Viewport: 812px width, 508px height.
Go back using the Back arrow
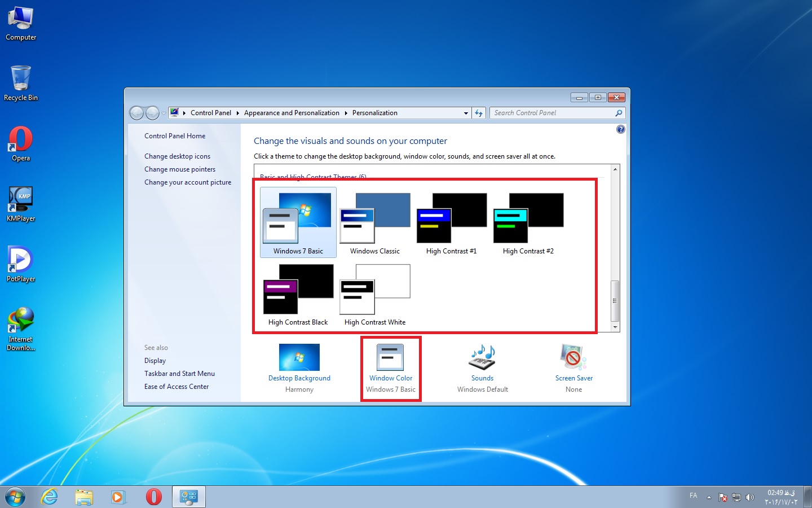[x=136, y=113]
